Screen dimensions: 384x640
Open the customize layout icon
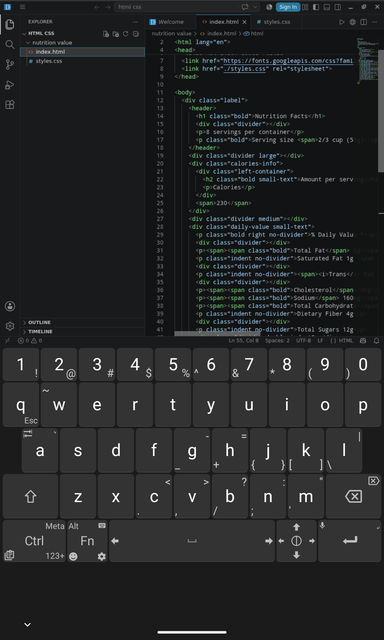tap(305, 7)
